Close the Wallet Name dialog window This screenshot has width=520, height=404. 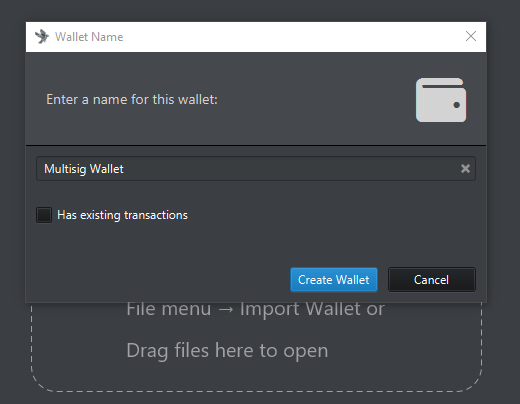[x=471, y=36]
